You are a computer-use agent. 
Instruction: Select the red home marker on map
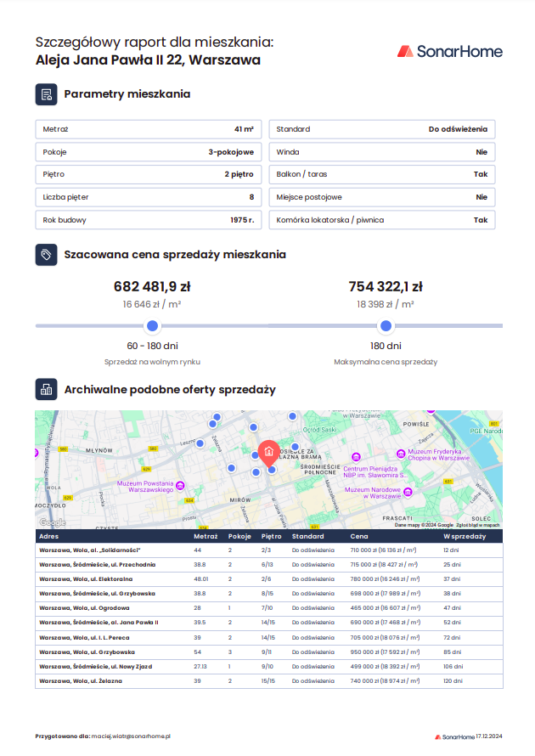[x=269, y=451]
